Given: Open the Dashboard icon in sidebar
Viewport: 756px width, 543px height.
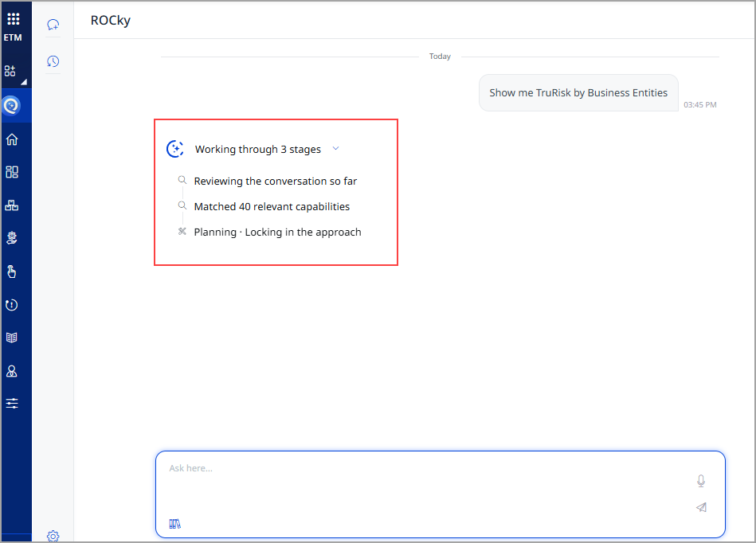Looking at the screenshot, I should 12,172.
